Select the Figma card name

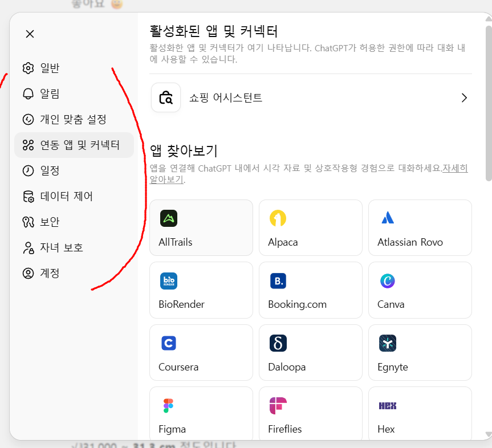pyautogui.click(x=172, y=429)
